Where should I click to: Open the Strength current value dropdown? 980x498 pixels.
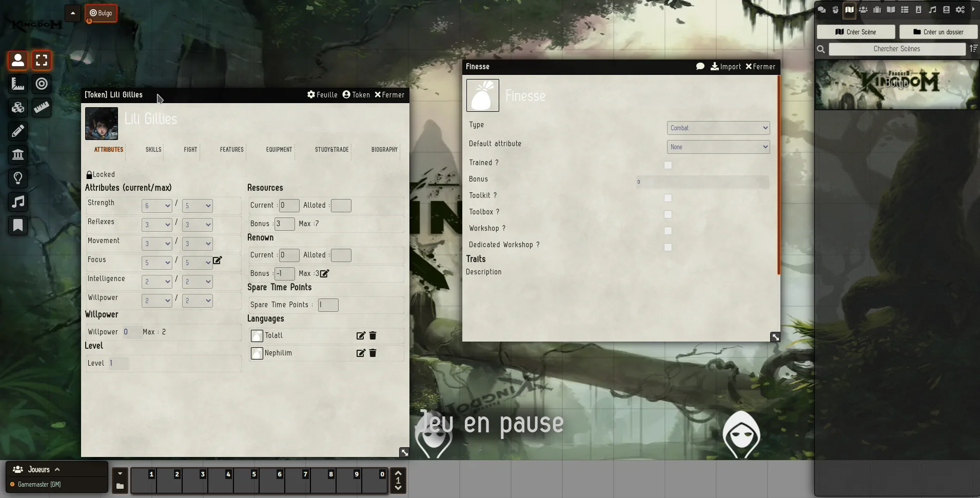156,206
